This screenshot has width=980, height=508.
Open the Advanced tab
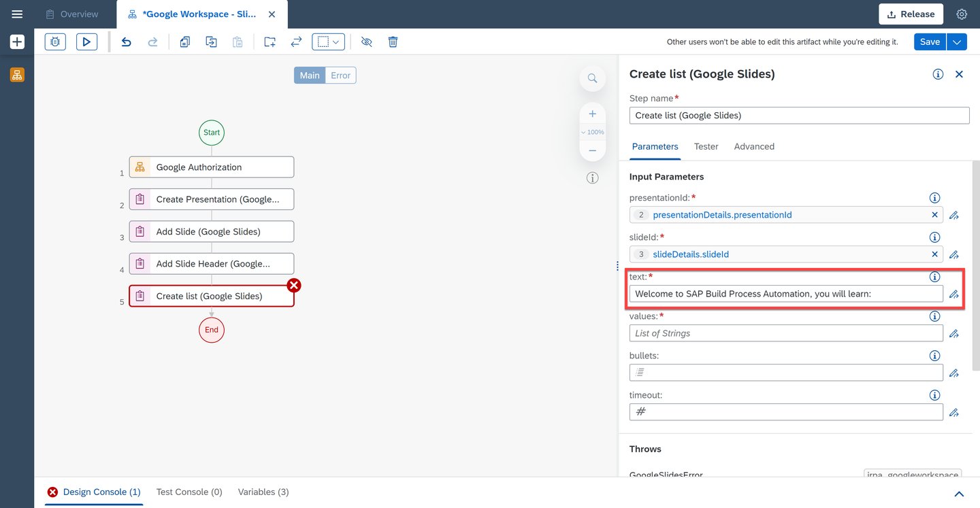coord(754,146)
